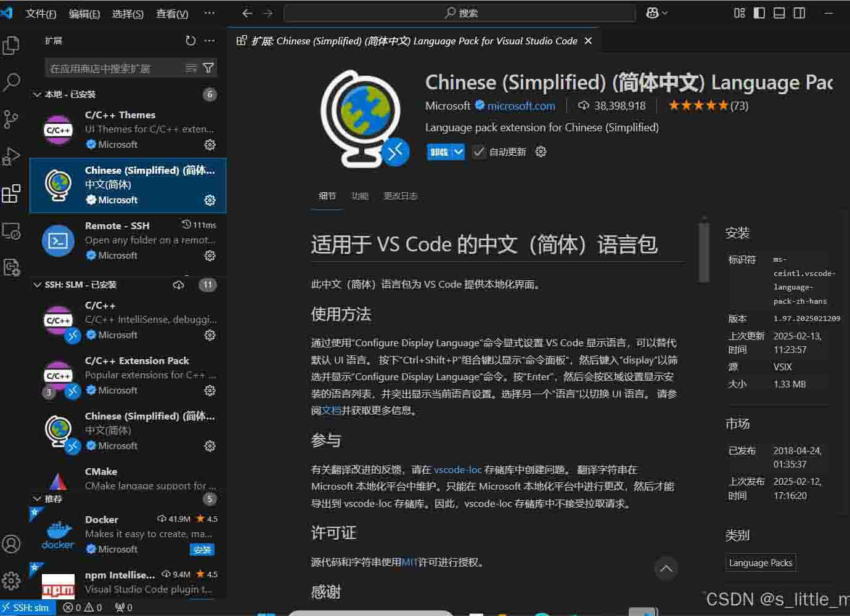Click the refresh extensions icon
This screenshot has width=850, height=616.
point(190,41)
